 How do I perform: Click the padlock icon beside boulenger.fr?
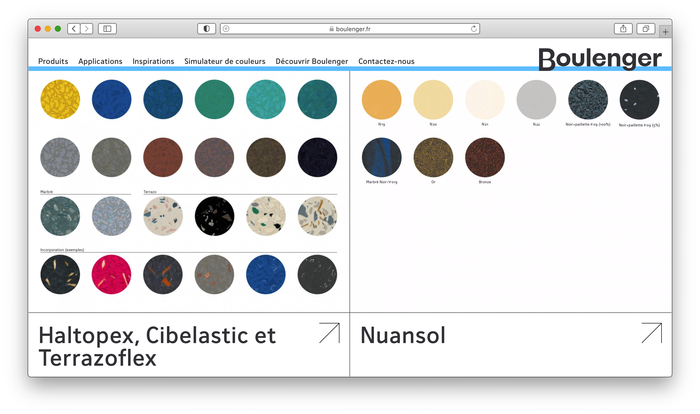click(332, 29)
